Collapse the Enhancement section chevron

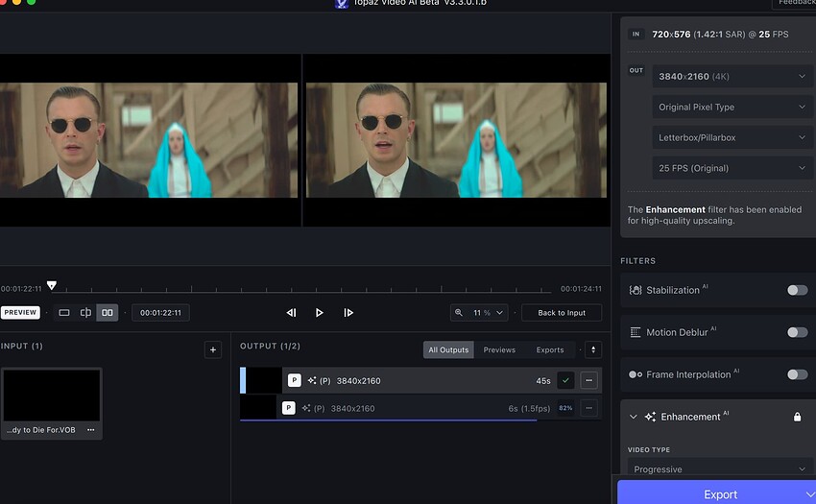pyautogui.click(x=634, y=417)
